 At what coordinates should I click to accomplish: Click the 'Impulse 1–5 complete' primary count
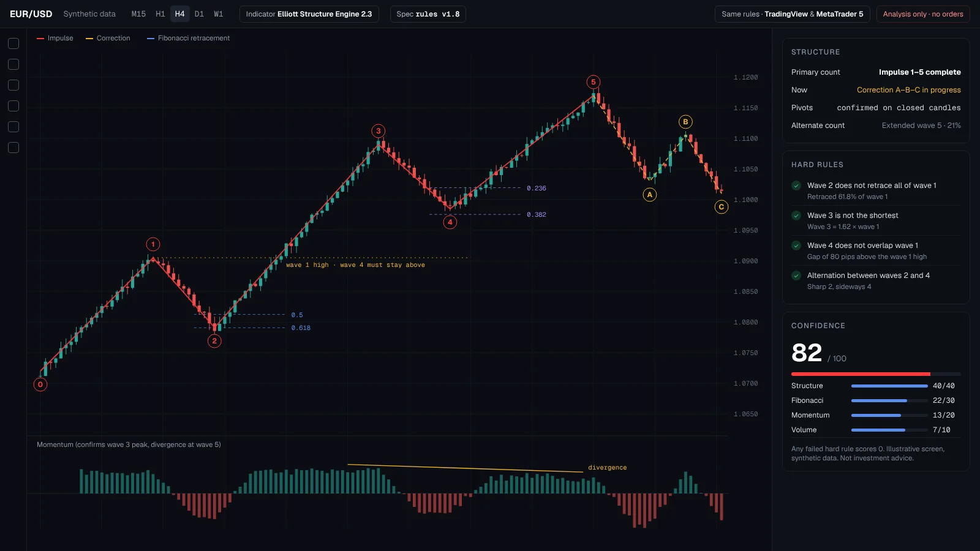pos(920,72)
